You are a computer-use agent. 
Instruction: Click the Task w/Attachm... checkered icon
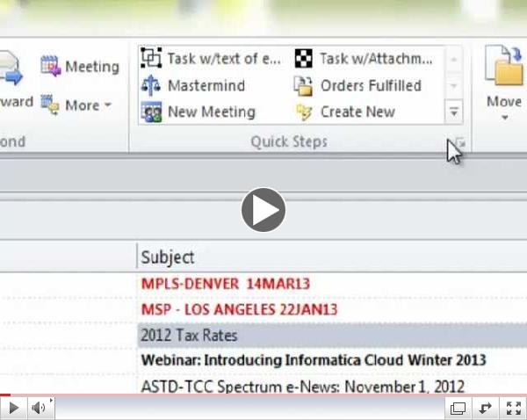(304, 58)
